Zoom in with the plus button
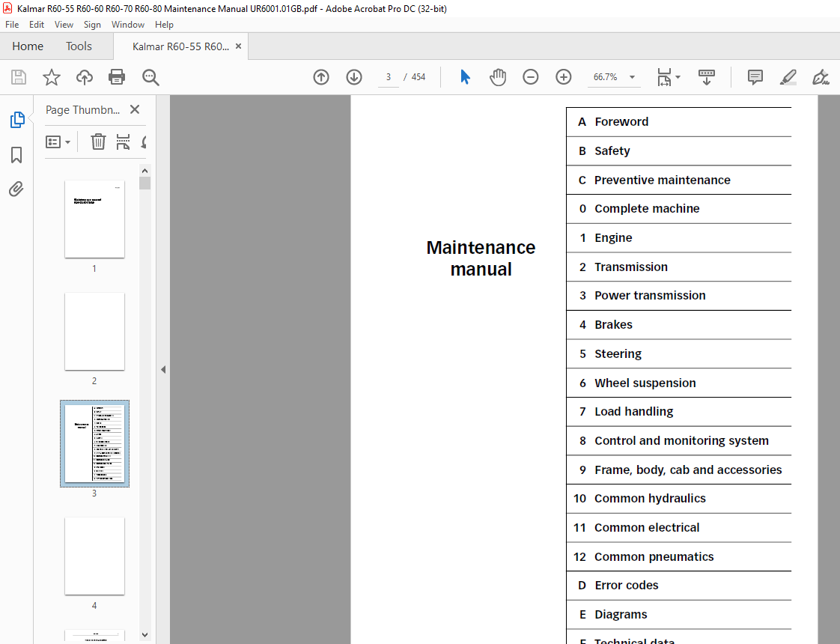Viewport: 840px width, 644px height. click(x=564, y=77)
